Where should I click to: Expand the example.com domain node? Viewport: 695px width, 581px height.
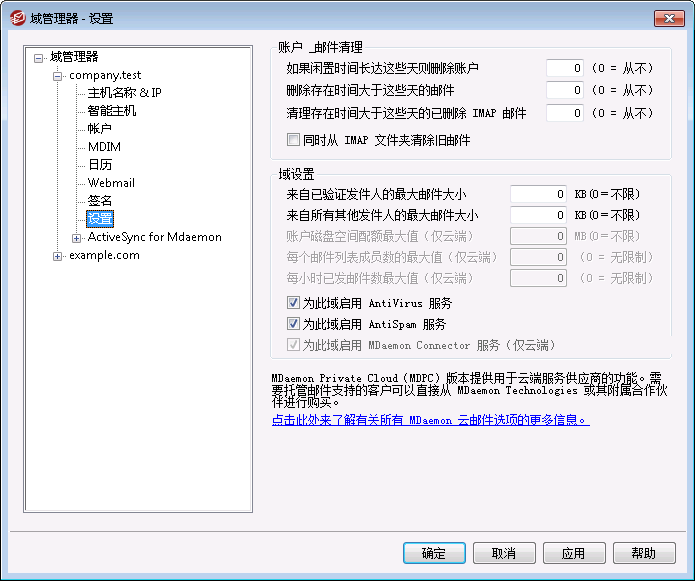pyautogui.click(x=57, y=256)
